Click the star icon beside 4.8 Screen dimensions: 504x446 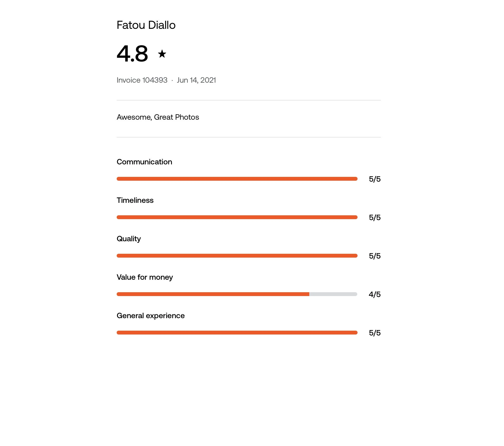pos(162,54)
